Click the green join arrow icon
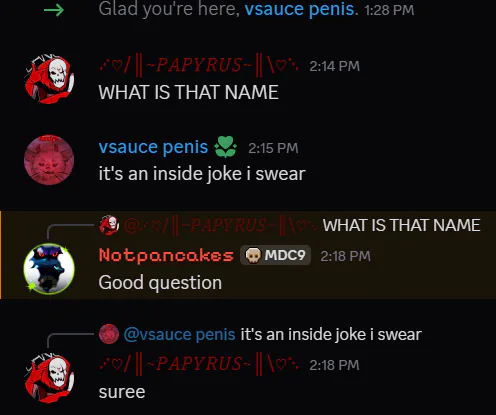Screen dimensions: 496x415 point(54,10)
